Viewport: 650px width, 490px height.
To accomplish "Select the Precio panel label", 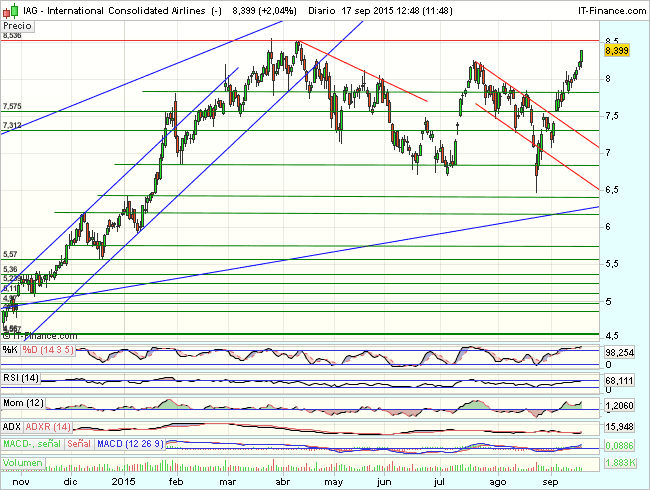I will [x=17, y=26].
